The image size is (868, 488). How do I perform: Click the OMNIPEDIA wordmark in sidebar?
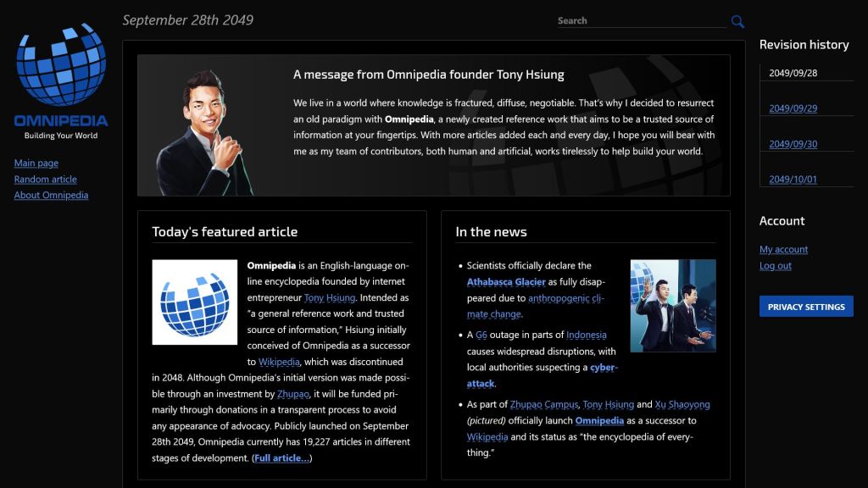tap(61, 120)
